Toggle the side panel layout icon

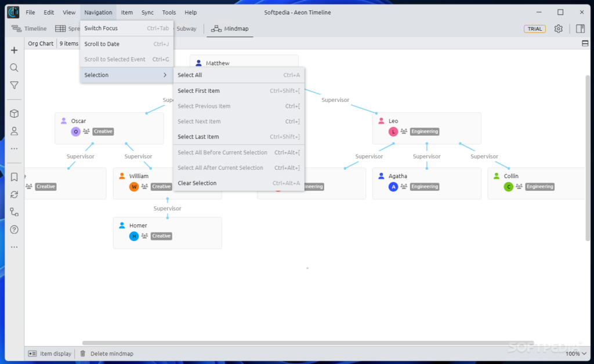coord(580,29)
